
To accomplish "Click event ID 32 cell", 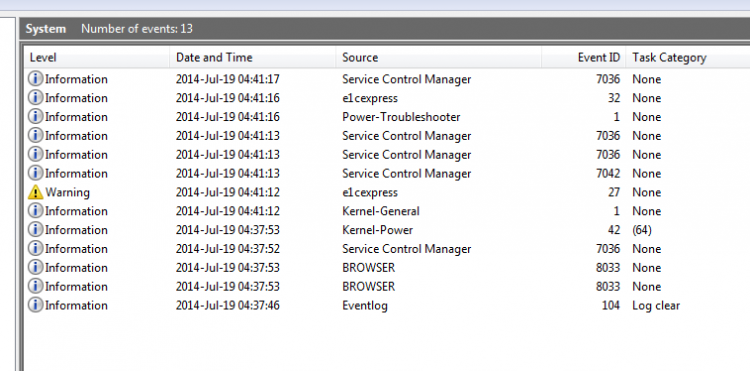I will [x=614, y=98].
